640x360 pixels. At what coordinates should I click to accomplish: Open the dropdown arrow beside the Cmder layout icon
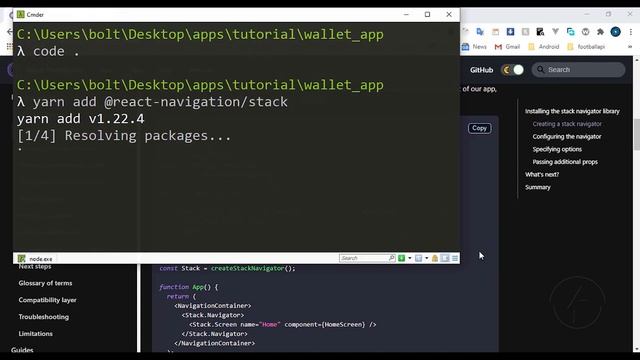pos(427,258)
